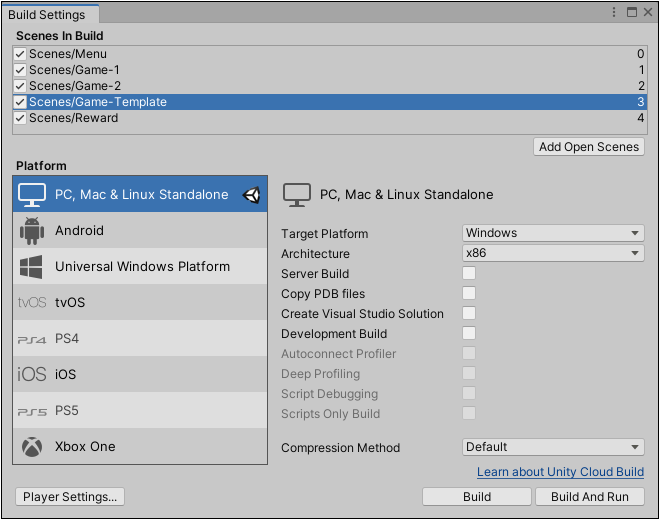The image size is (660, 520).
Task: Open Learn about Unity Cloud Build link
Action: point(560,472)
